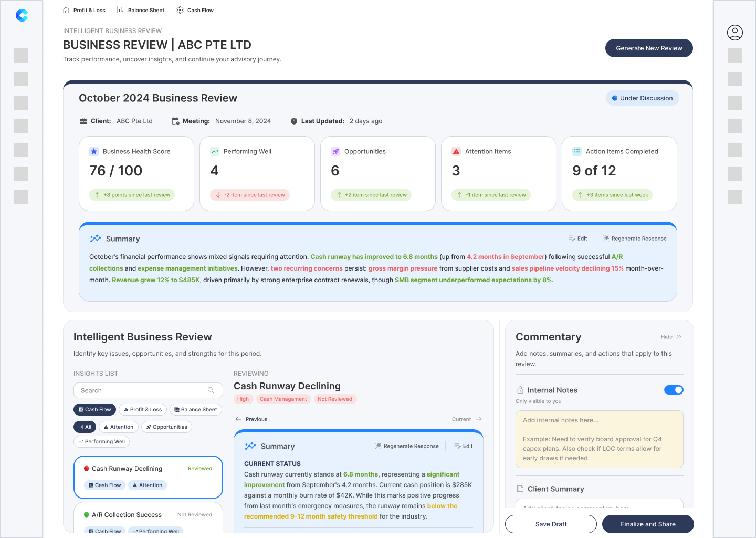Select the All filter chip
Screen dimensions: 756x538
click(85, 427)
